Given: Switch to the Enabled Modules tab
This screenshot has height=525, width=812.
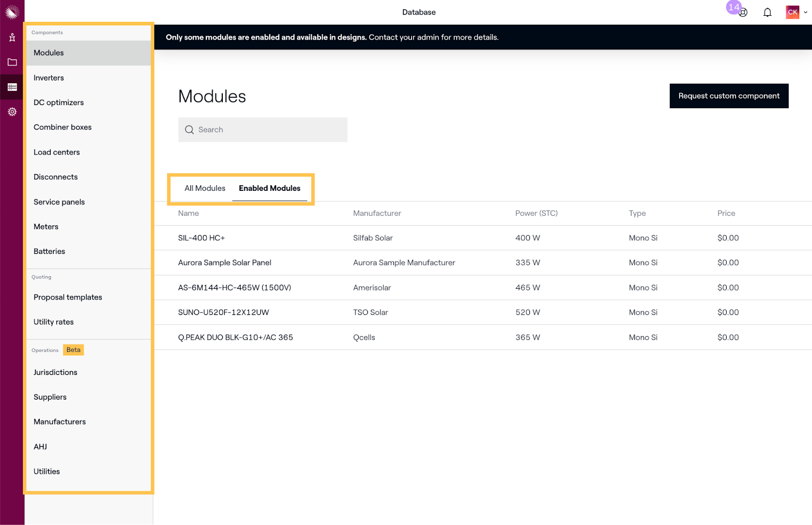Looking at the screenshot, I should click(x=269, y=188).
